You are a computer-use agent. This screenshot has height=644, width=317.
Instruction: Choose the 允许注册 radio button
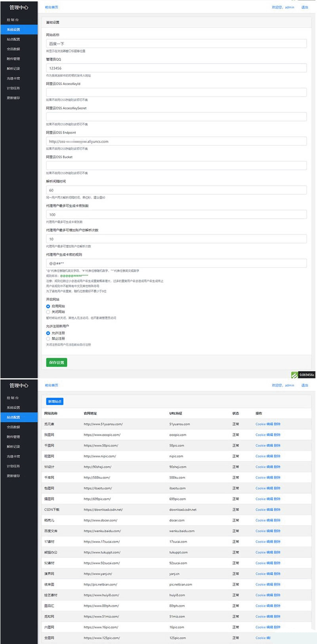click(48, 333)
